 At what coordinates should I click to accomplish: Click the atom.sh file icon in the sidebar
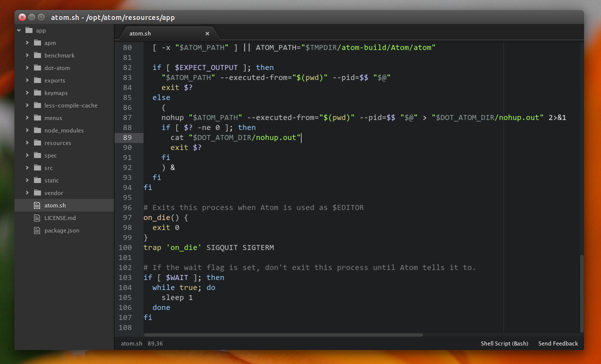[x=36, y=205]
